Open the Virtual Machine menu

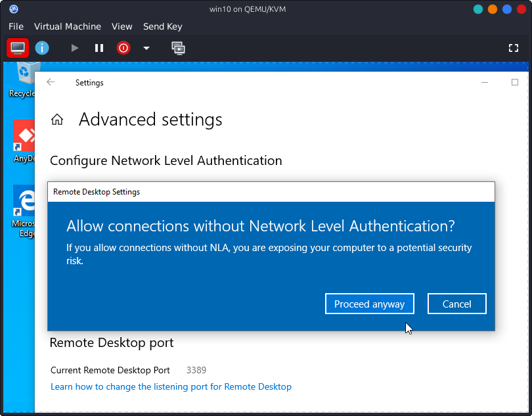pos(68,26)
